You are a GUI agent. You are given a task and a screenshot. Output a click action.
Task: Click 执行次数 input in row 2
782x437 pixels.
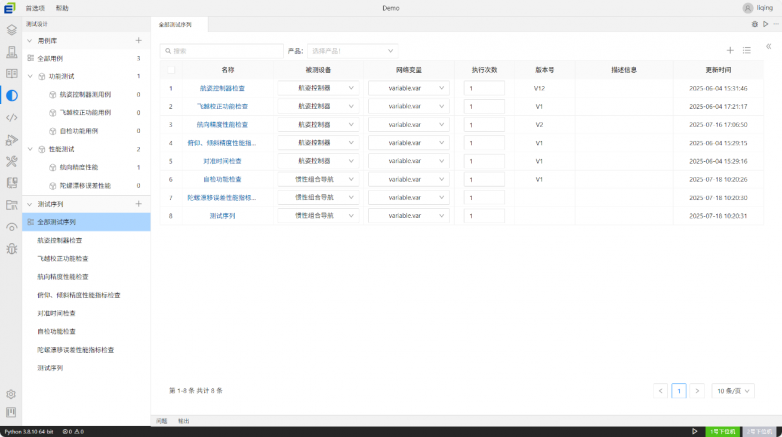pos(484,106)
